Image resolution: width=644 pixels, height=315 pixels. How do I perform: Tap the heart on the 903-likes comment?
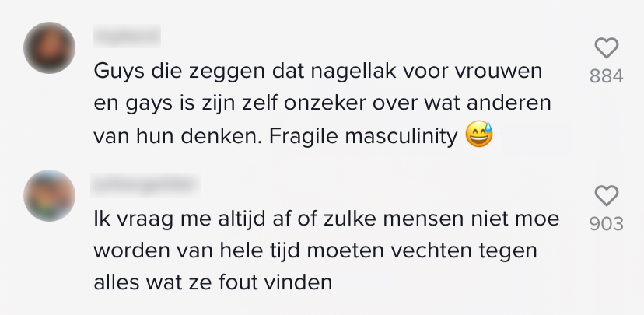pos(606,196)
